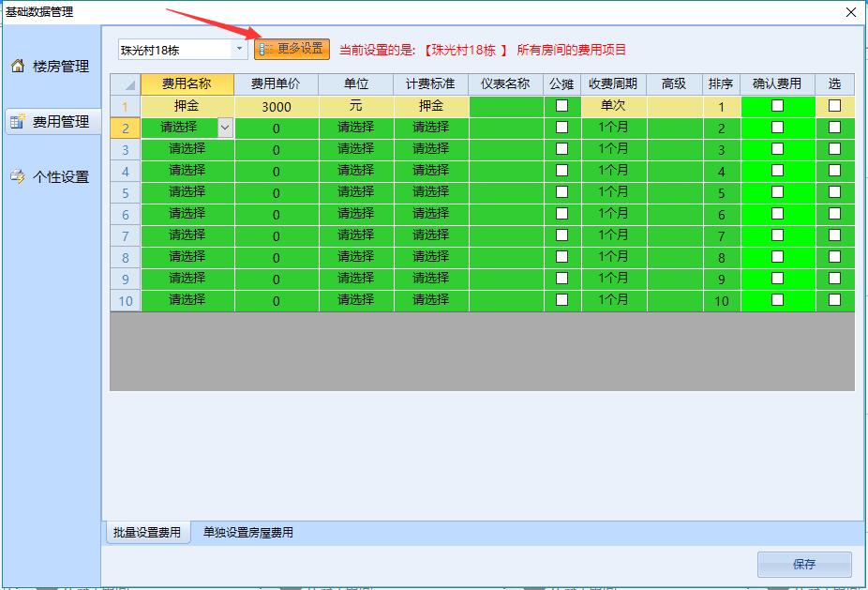Viewport: 868px width, 590px height.
Task: Enable 确认费用 checkbox in row 1
Action: (777, 105)
